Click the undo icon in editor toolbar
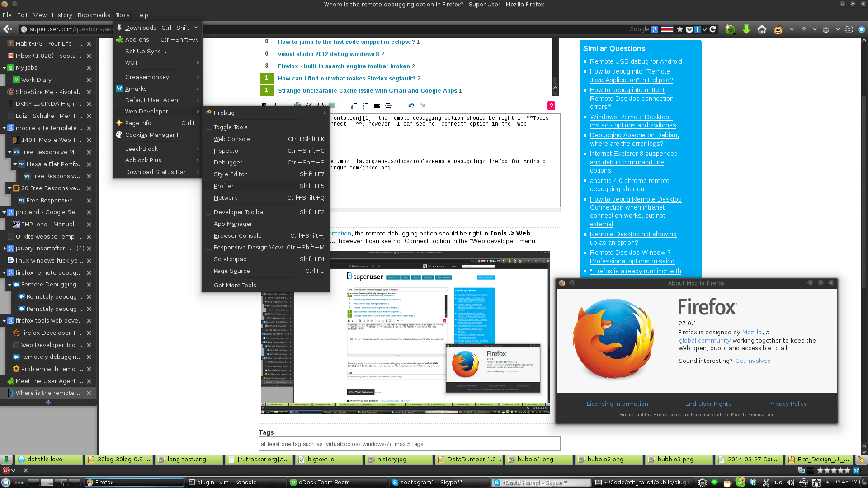Screen dimensions: 868x488 coord(411,106)
